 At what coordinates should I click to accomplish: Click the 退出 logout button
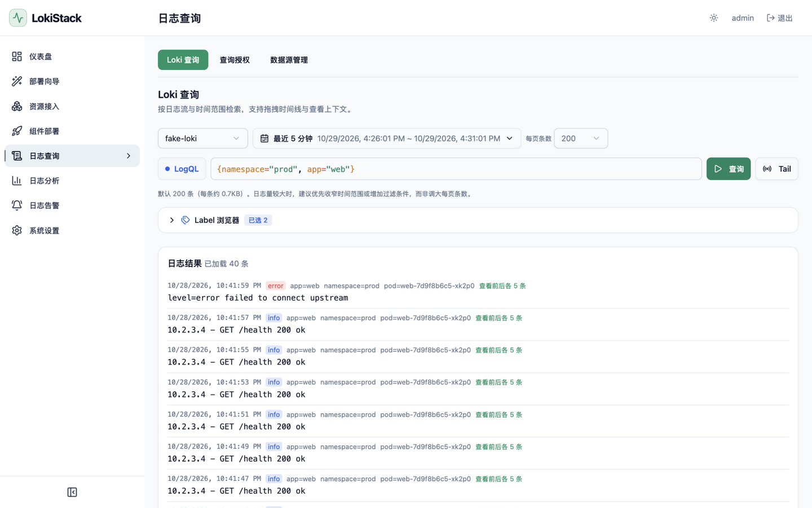click(780, 18)
